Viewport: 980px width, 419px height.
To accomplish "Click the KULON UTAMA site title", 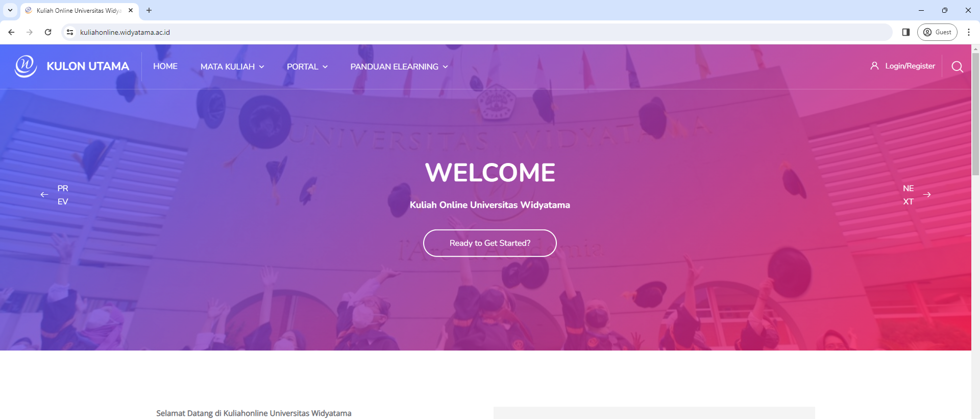I will (x=88, y=66).
